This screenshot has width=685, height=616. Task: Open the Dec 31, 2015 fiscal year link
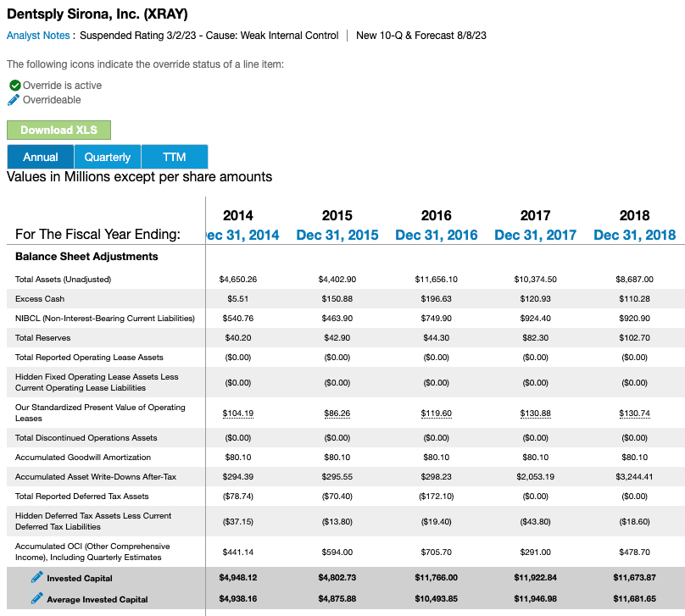337,235
